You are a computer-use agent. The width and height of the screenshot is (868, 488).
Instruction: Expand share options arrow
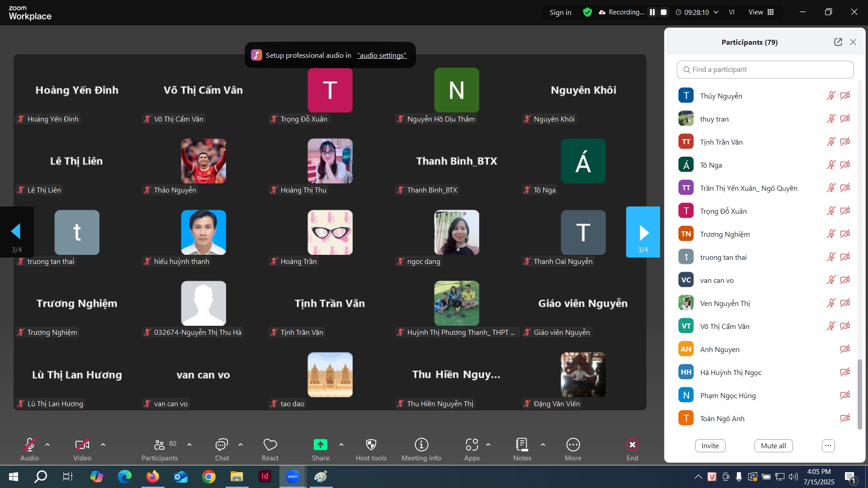tap(341, 445)
